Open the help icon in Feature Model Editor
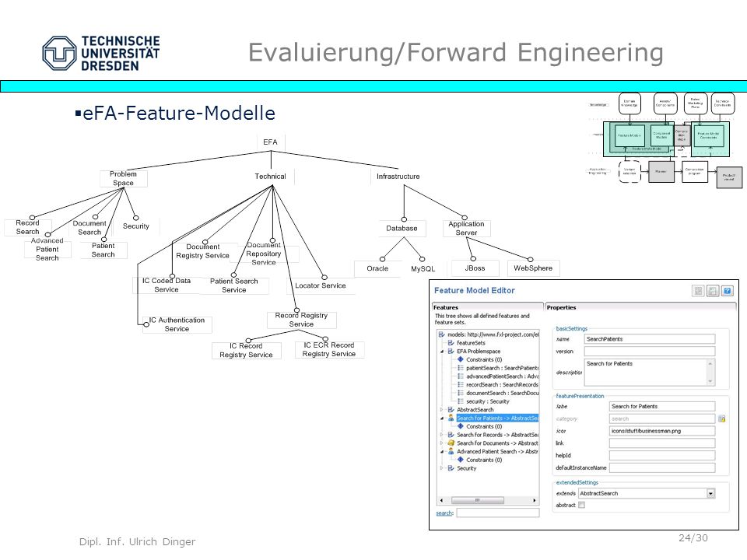 coord(727,290)
